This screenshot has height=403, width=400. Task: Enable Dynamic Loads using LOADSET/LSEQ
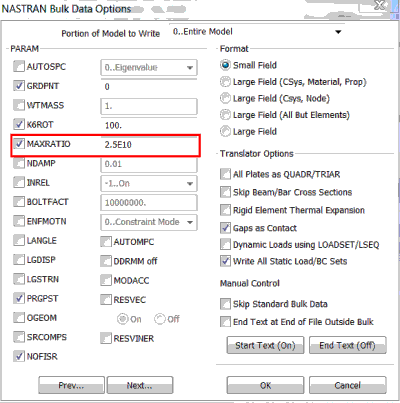tap(225, 244)
